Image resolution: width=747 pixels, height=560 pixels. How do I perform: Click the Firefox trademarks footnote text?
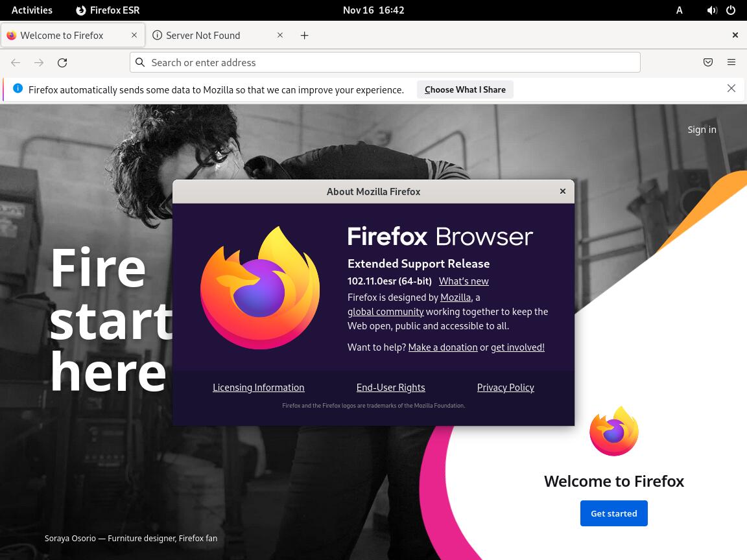pyautogui.click(x=373, y=406)
